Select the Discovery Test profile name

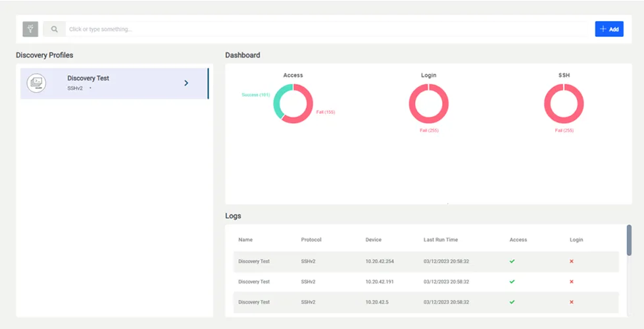click(x=88, y=78)
